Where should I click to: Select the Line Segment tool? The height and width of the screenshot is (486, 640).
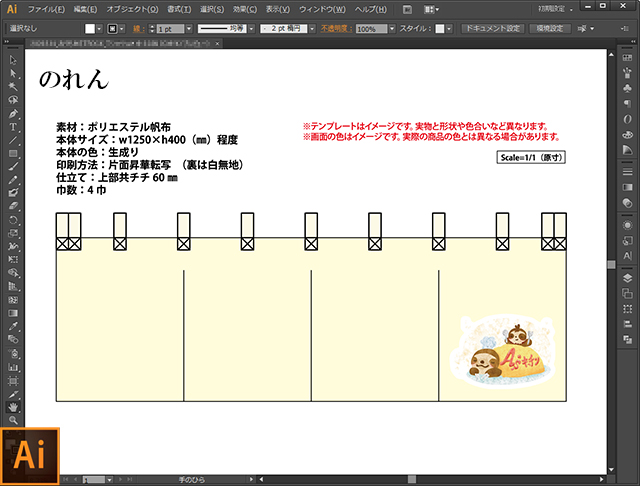pos(13,140)
